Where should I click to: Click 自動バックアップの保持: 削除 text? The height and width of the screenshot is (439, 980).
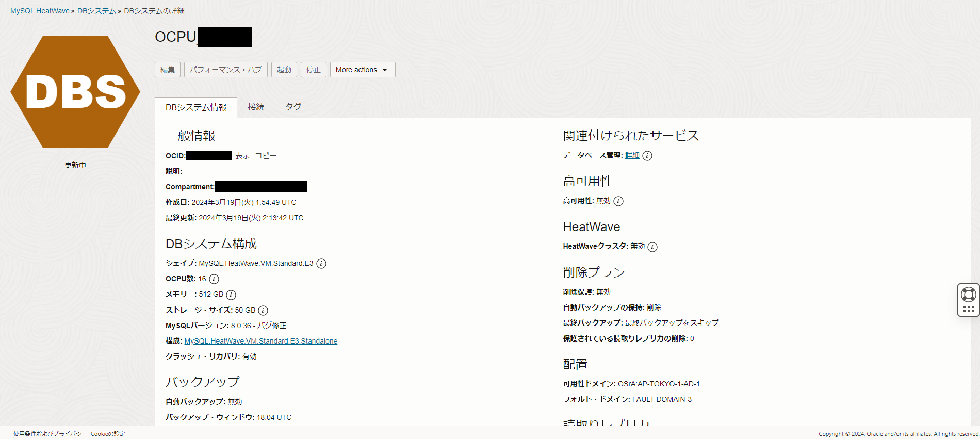coord(612,307)
